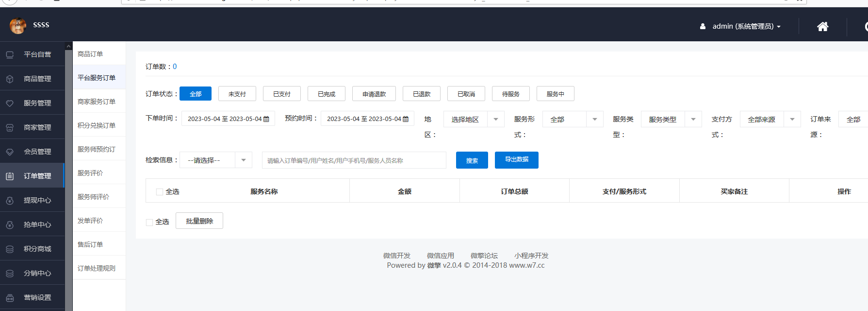Click the 微擎 link in footer
The image size is (868, 311).
click(434, 265)
